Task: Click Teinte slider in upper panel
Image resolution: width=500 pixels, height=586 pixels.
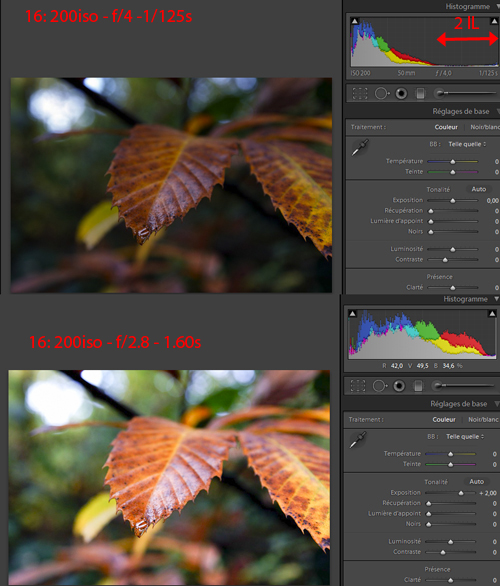Action: click(x=453, y=172)
